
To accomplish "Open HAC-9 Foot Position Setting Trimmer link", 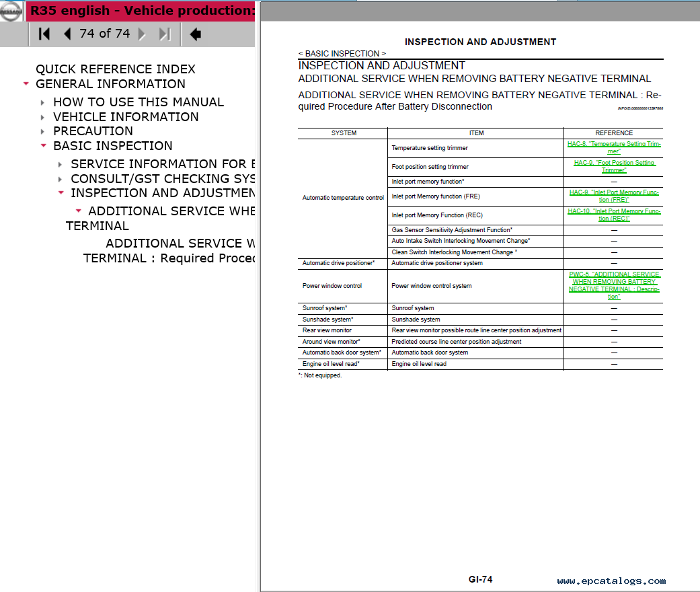I will [614, 167].
